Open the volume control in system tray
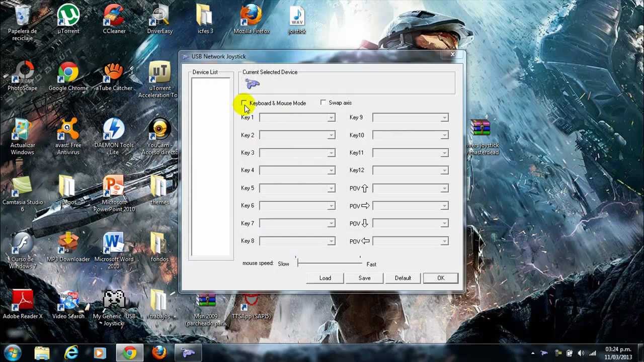The image size is (644, 362). (x=581, y=353)
